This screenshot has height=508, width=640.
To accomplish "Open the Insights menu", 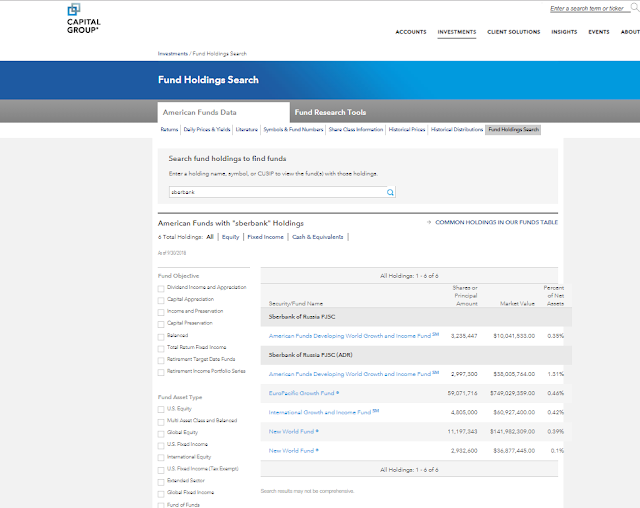I will coord(564,32).
